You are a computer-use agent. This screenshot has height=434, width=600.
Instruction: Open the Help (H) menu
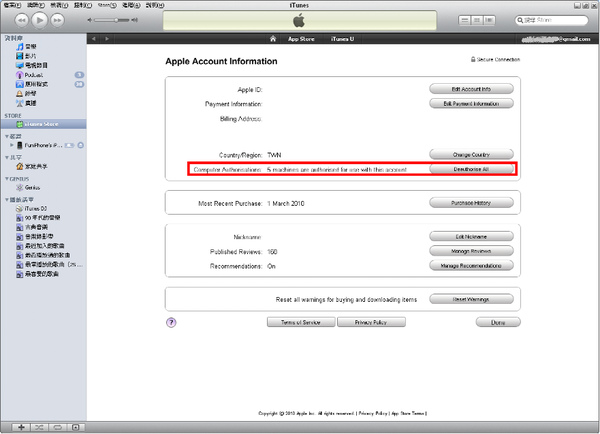click(x=155, y=5)
